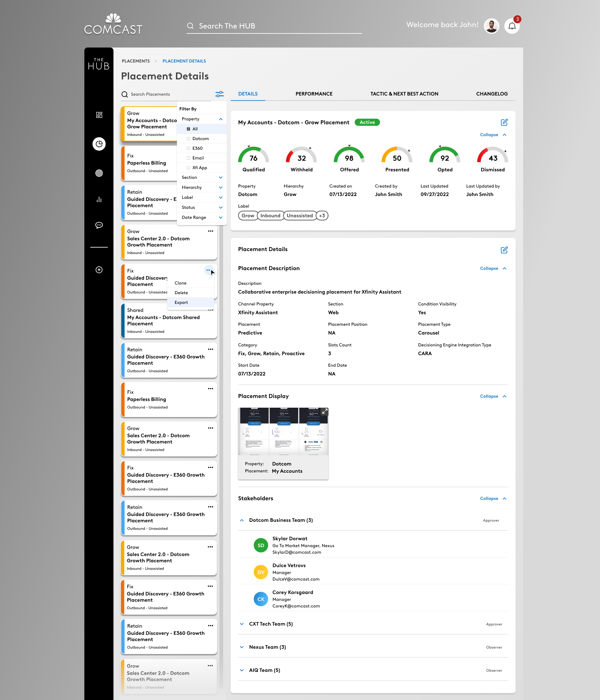Screen dimensions: 600x700
Task: Select Export from the context menu
Action: point(181,302)
